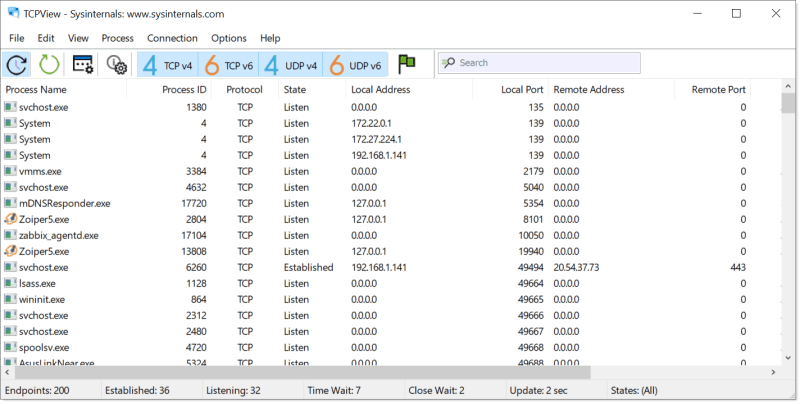The height and width of the screenshot is (404, 800).
Task: Click the svchost.exe icon for PID 6260
Action: pos(10,267)
